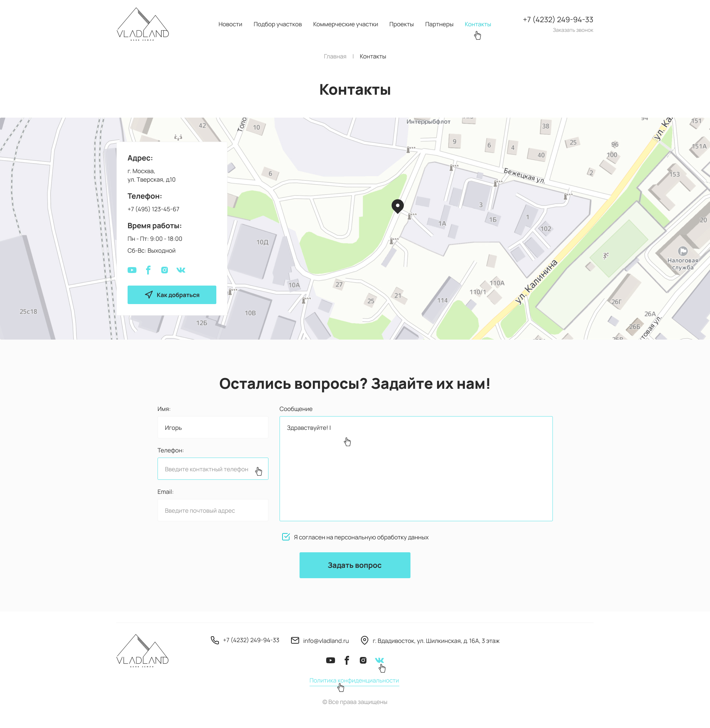Toggle personal data consent checkbox

(286, 537)
